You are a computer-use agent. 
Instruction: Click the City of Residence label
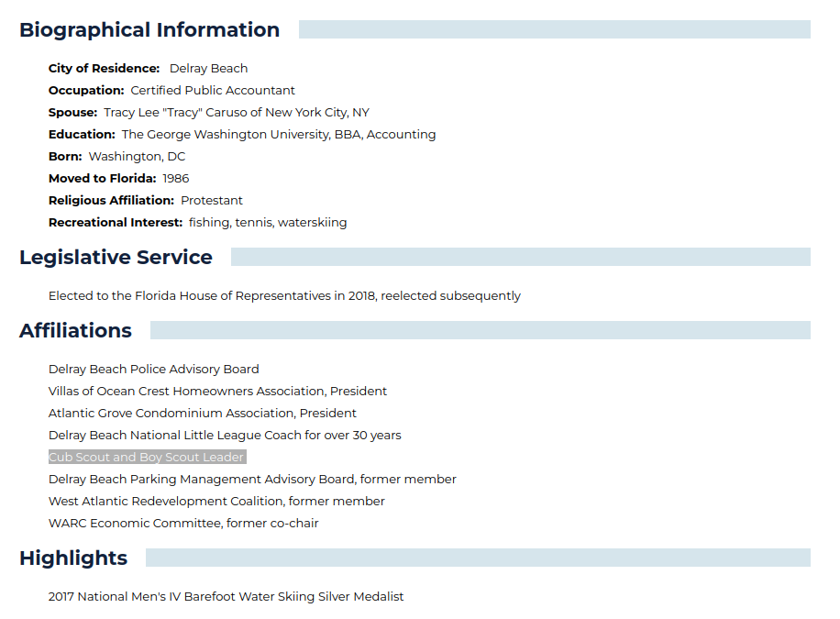(x=104, y=69)
